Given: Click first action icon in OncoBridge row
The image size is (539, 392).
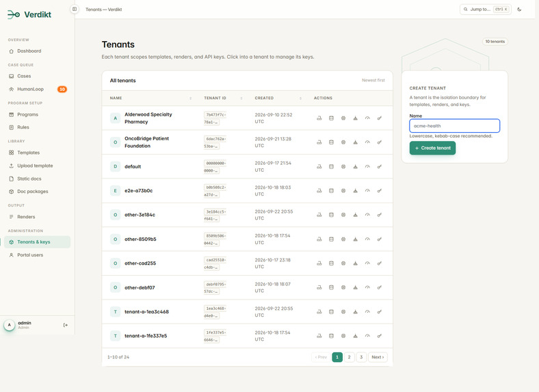Looking at the screenshot, I should click(x=319, y=142).
